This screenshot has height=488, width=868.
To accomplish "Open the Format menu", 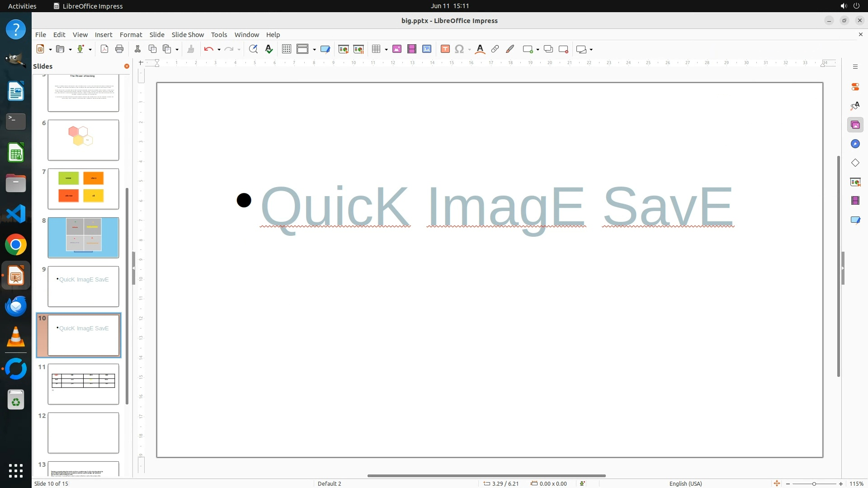I will [131, 35].
